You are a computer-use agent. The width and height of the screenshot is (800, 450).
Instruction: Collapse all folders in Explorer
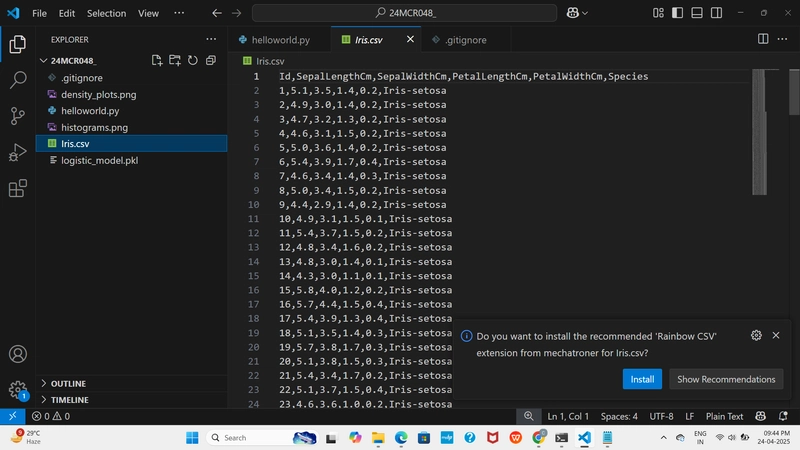point(211,60)
